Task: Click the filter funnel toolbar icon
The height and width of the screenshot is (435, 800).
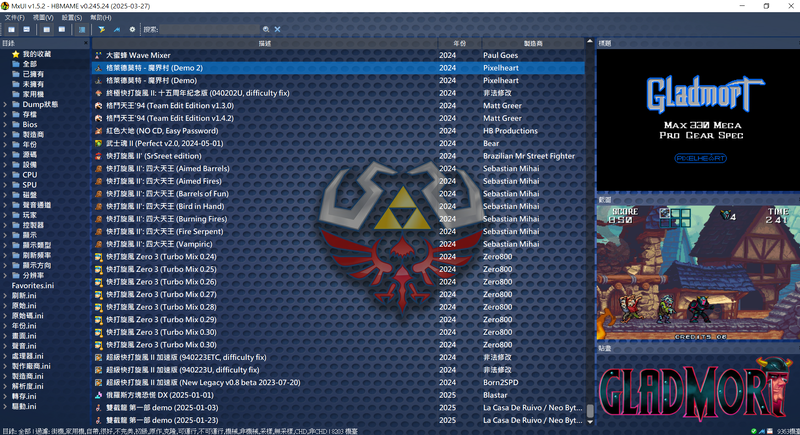Action: [102, 30]
